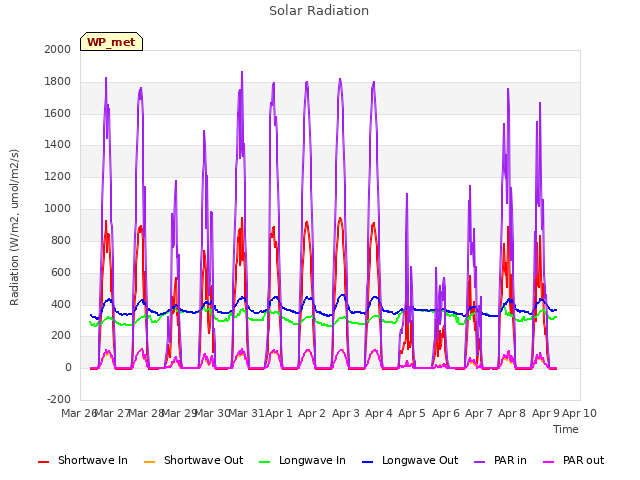Click the Mar 27 x-axis date label

112,413
